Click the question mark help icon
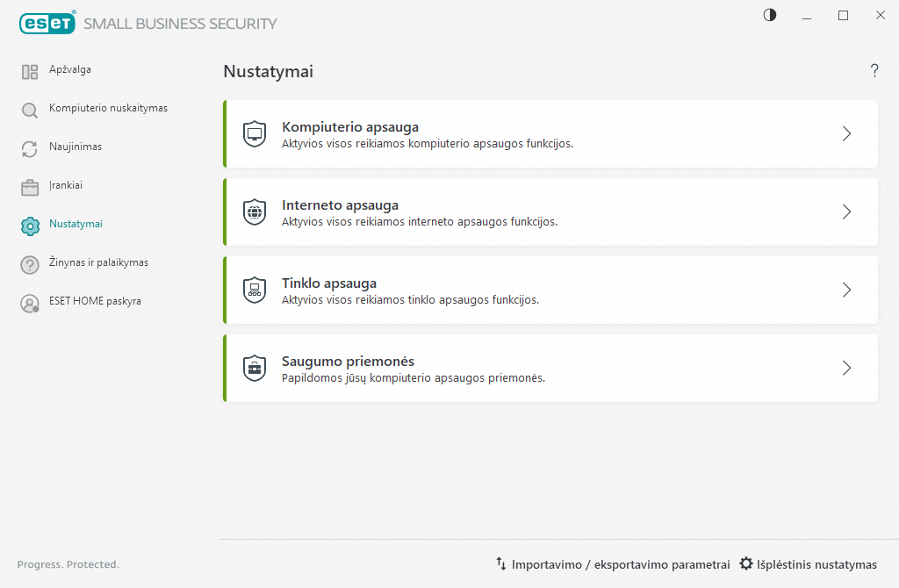 pyautogui.click(x=874, y=71)
